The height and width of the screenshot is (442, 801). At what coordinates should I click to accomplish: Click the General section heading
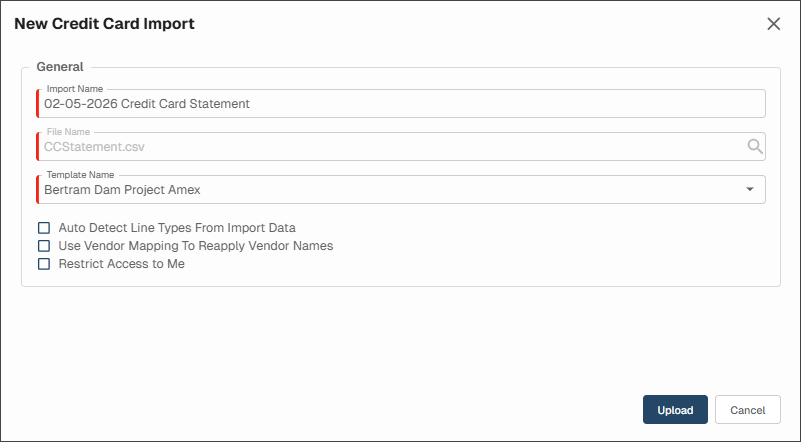(60, 67)
